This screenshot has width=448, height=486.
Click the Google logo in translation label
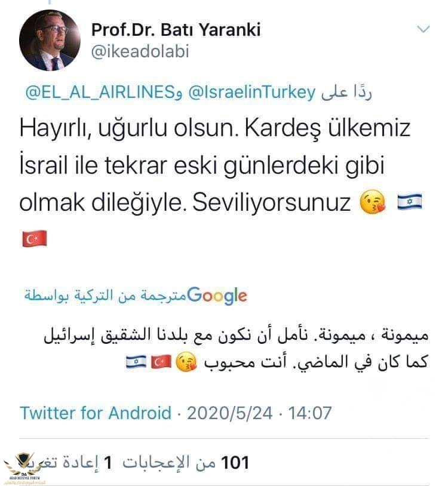[217, 296]
